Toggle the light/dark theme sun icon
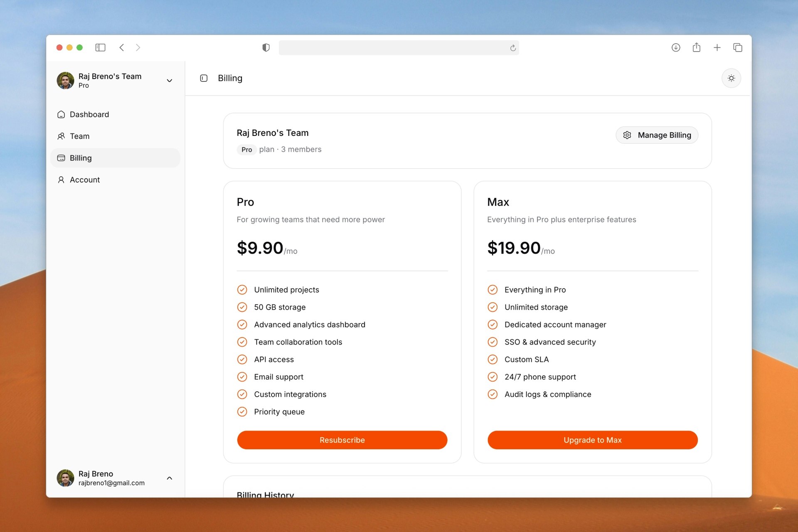 point(731,78)
